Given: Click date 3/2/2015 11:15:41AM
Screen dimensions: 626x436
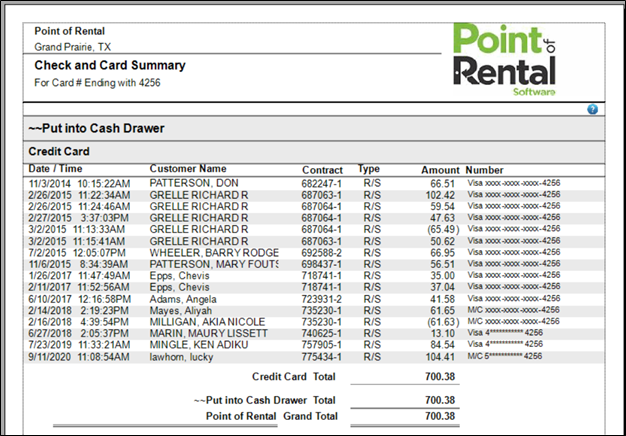Looking at the screenshot, I should [x=76, y=242].
